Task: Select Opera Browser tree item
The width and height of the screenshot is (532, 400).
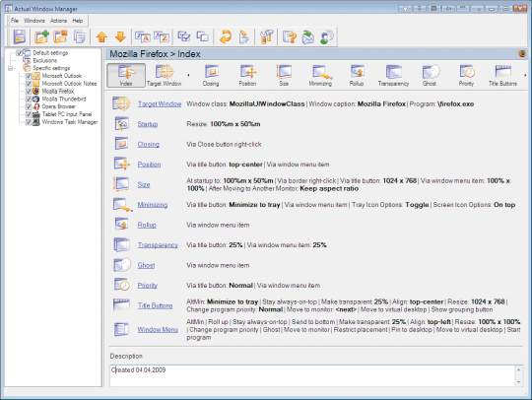Action: coord(59,106)
